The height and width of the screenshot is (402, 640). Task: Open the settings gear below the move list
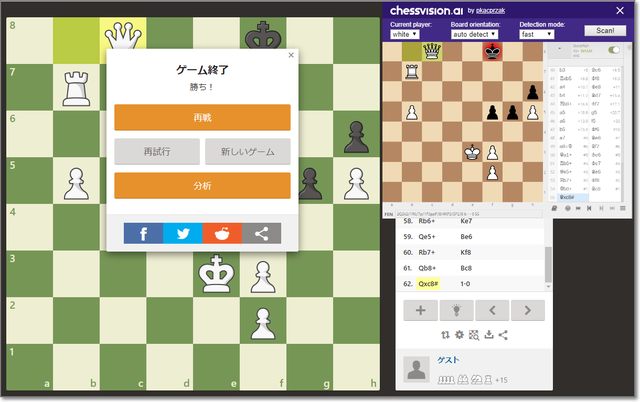[459, 335]
